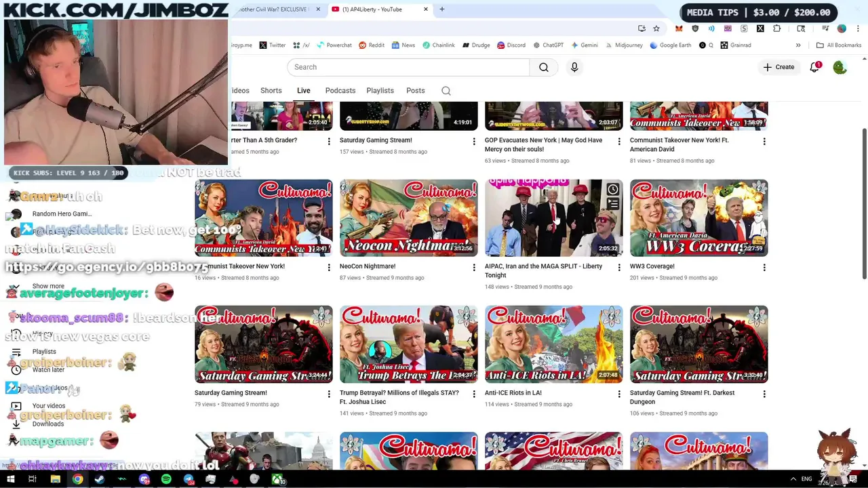868x488 pixels.
Task: Open options menu for Trump Betrayal video
Action: pos(474,394)
